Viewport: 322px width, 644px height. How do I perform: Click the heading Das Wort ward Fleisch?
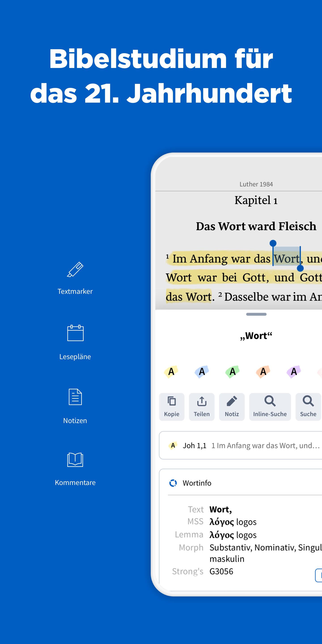pyautogui.click(x=256, y=226)
